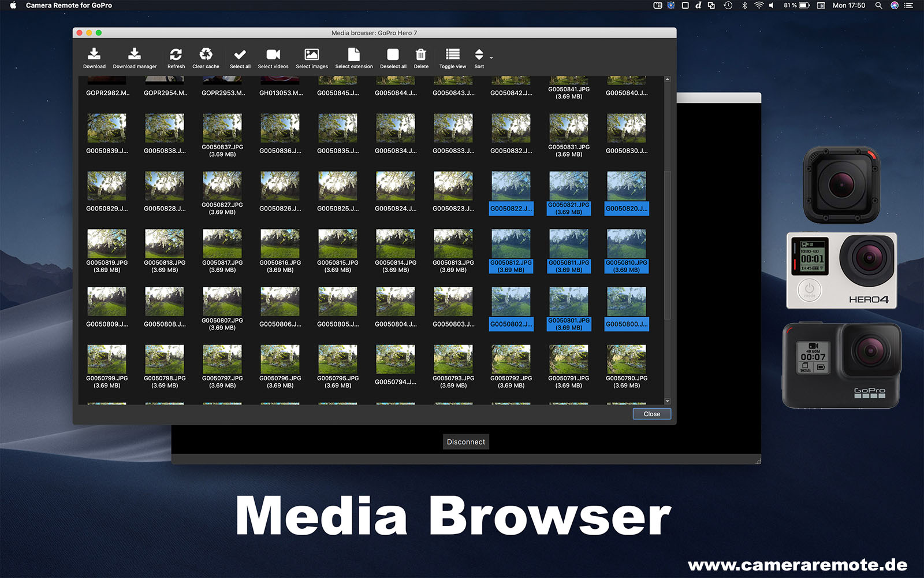Select thumbnail G0050804.J...

396,302
